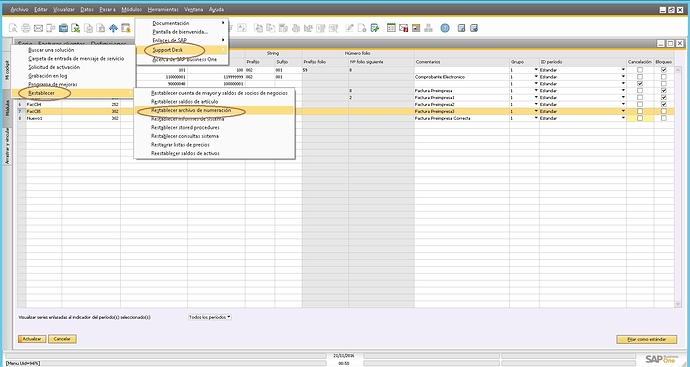
Task: Click the transaction journal toolbar icon
Action: point(320,28)
